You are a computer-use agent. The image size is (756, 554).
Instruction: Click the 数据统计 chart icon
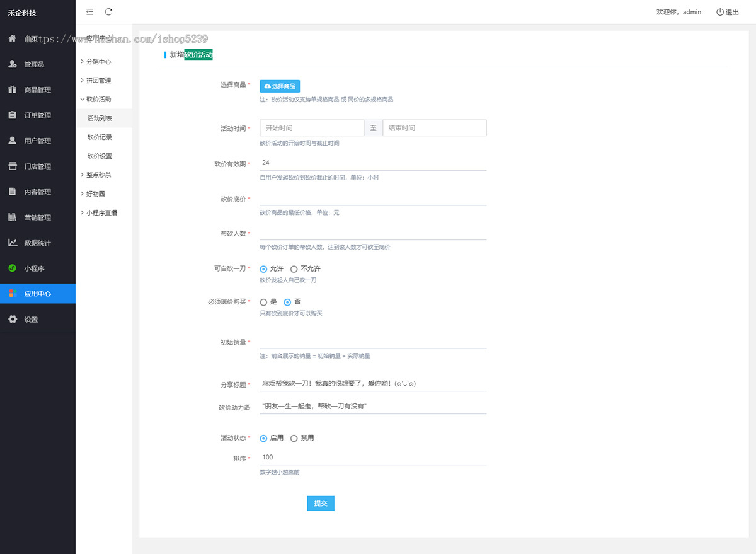click(12, 243)
